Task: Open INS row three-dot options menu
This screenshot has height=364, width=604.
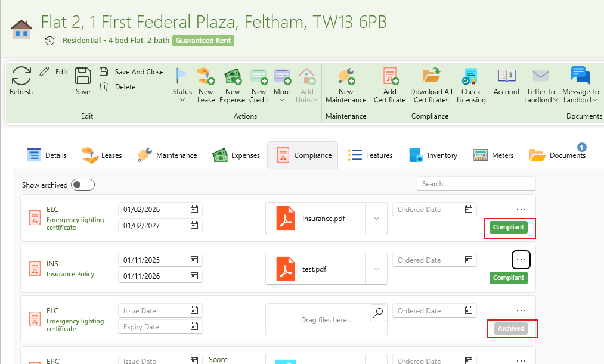Action: pos(521,260)
